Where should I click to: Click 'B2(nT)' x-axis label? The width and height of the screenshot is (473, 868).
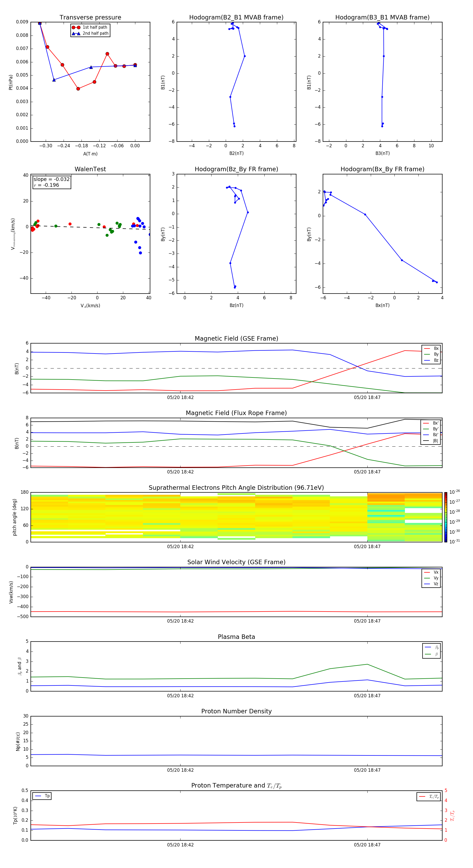pos(236,153)
